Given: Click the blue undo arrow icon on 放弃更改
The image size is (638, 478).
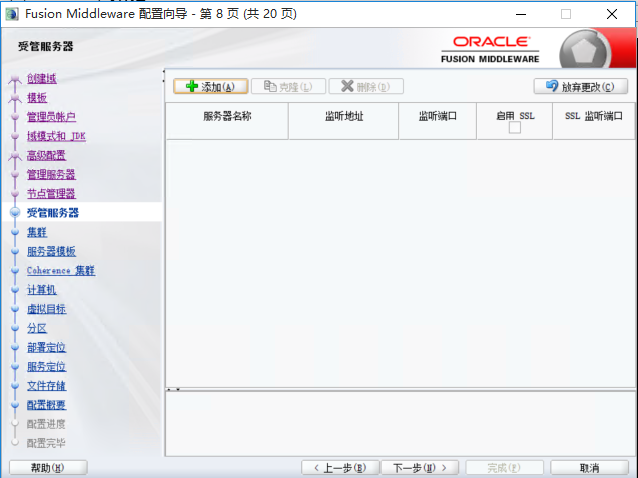Looking at the screenshot, I should 552,86.
